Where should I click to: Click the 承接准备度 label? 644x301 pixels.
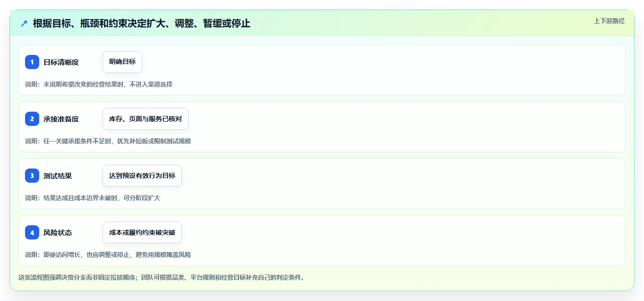pos(61,119)
